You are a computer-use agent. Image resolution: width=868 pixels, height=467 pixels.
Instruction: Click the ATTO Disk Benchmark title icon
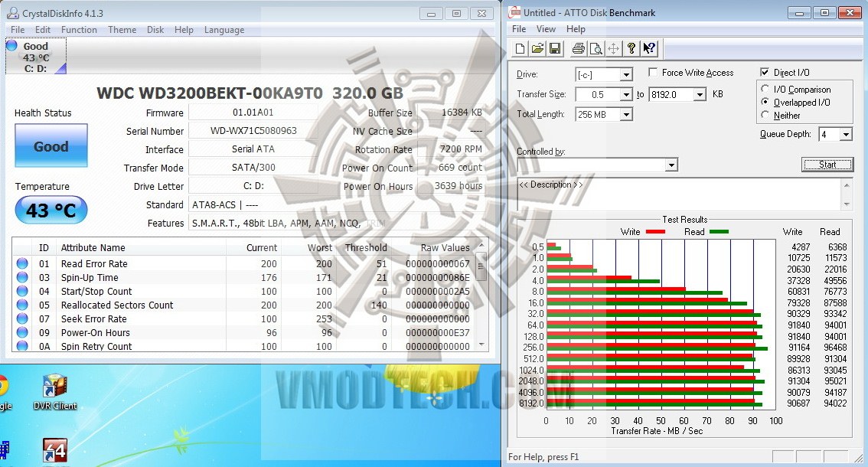(515, 12)
